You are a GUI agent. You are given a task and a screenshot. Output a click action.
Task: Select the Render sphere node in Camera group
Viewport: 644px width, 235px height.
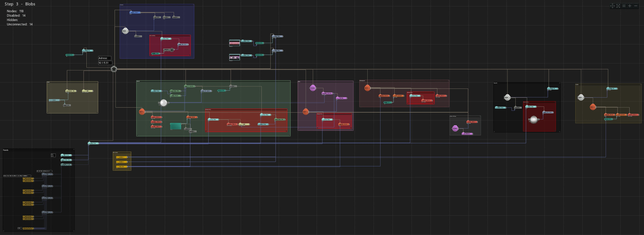[x=125, y=31]
